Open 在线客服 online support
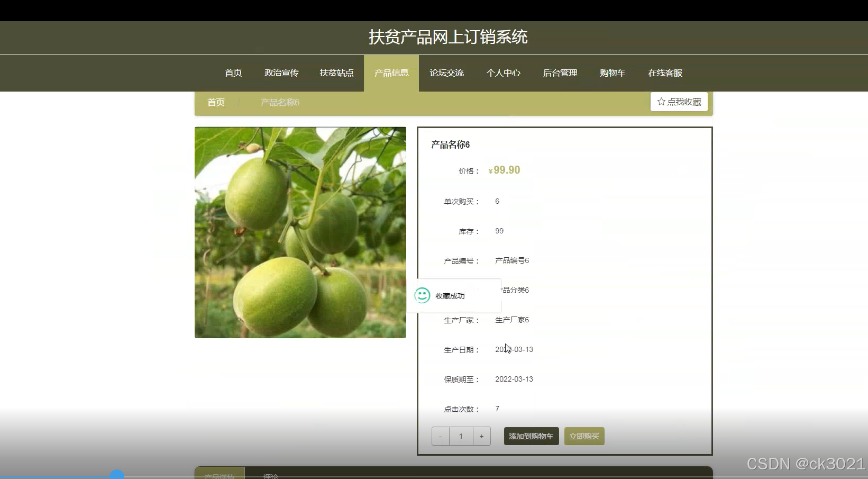 (x=665, y=73)
